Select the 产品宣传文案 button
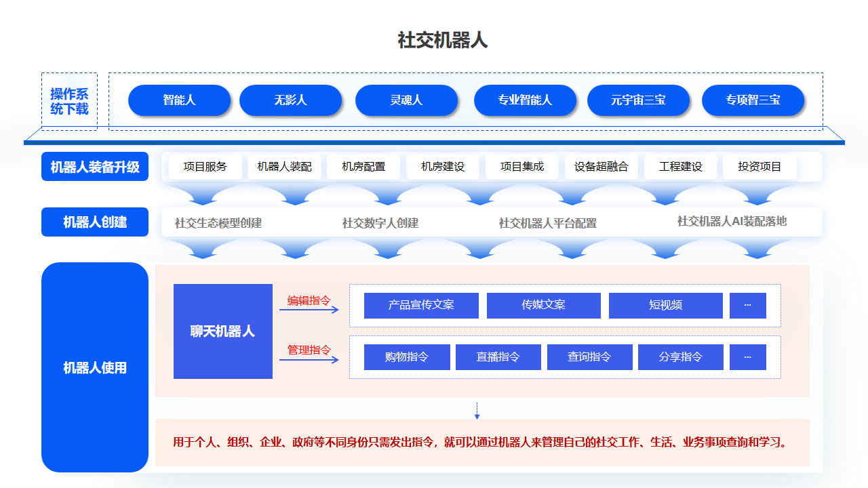868x488 pixels. (x=421, y=306)
